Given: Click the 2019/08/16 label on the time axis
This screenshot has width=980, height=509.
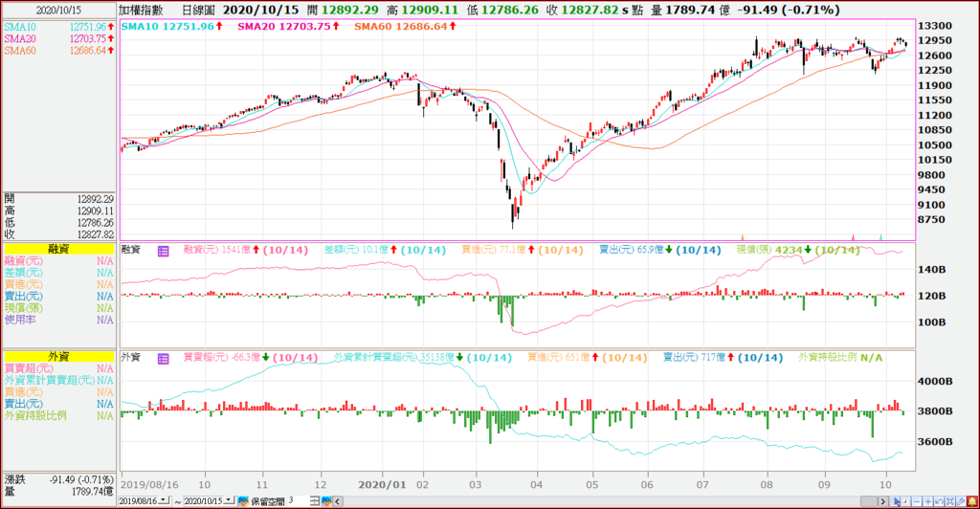Looking at the screenshot, I should click(149, 485).
